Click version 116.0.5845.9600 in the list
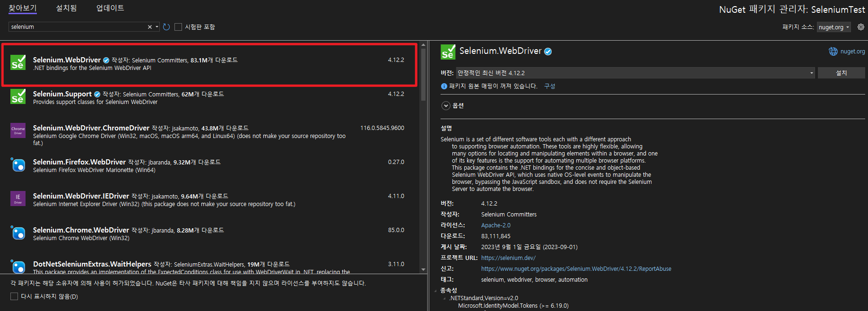 click(382, 128)
